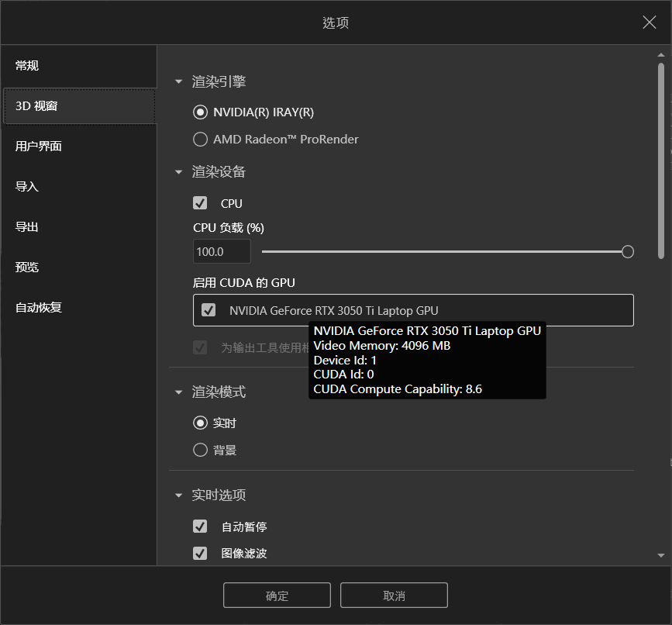This screenshot has height=625, width=672.
Task: Collapse the 实时选项 section
Action: click(179, 495)
